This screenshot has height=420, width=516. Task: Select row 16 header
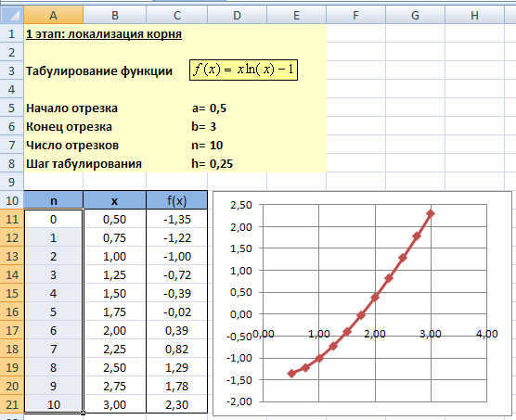pos(12,312)
